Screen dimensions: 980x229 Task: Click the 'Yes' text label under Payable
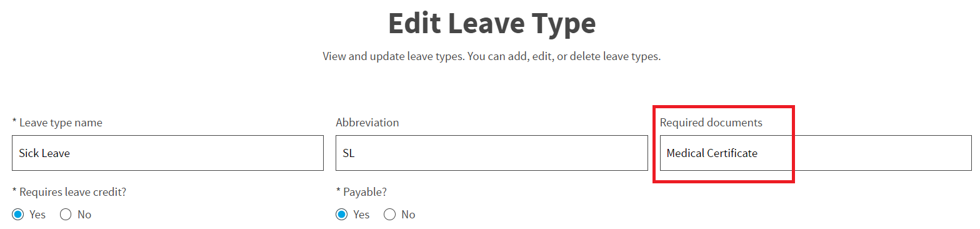[361, 215]
